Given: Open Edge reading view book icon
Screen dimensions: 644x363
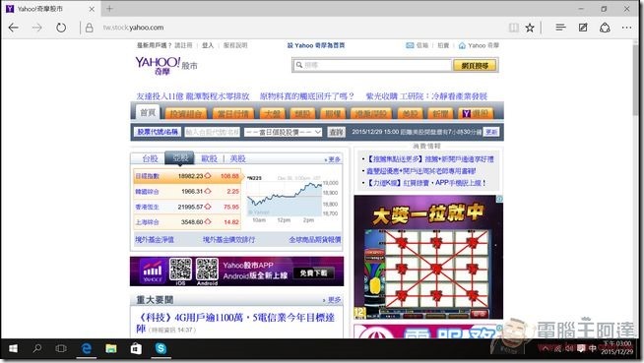Looking at the screenshot, I should tap(513, 28).
